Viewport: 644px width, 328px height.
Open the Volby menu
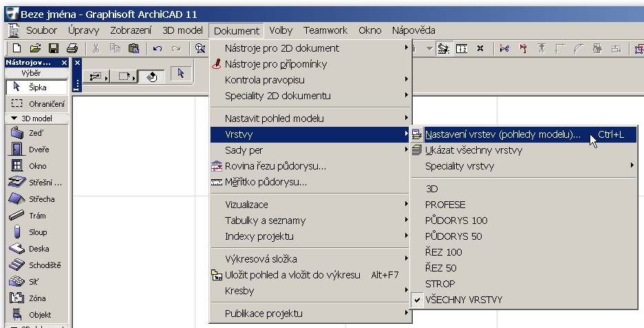point(281,30)
